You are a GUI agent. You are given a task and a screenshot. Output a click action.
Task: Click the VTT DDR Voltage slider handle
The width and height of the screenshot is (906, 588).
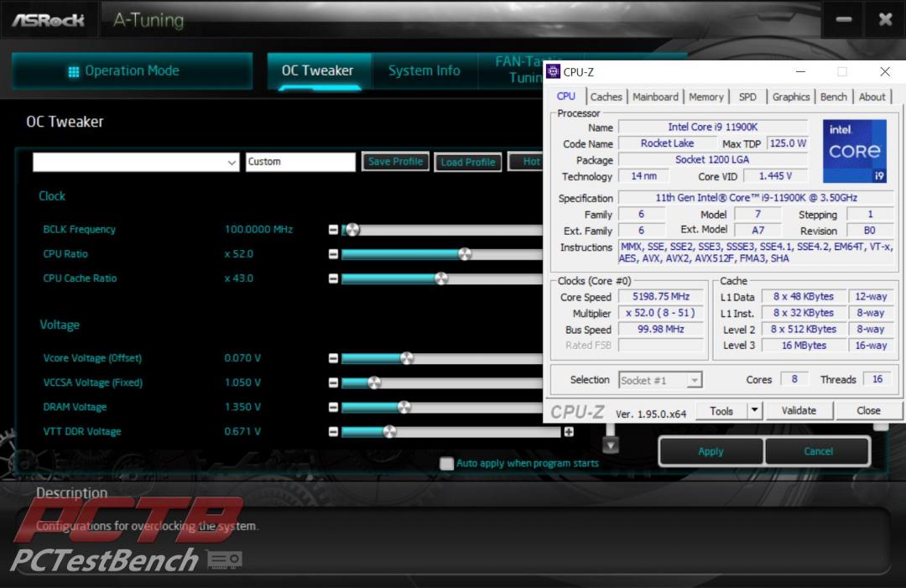390,431
